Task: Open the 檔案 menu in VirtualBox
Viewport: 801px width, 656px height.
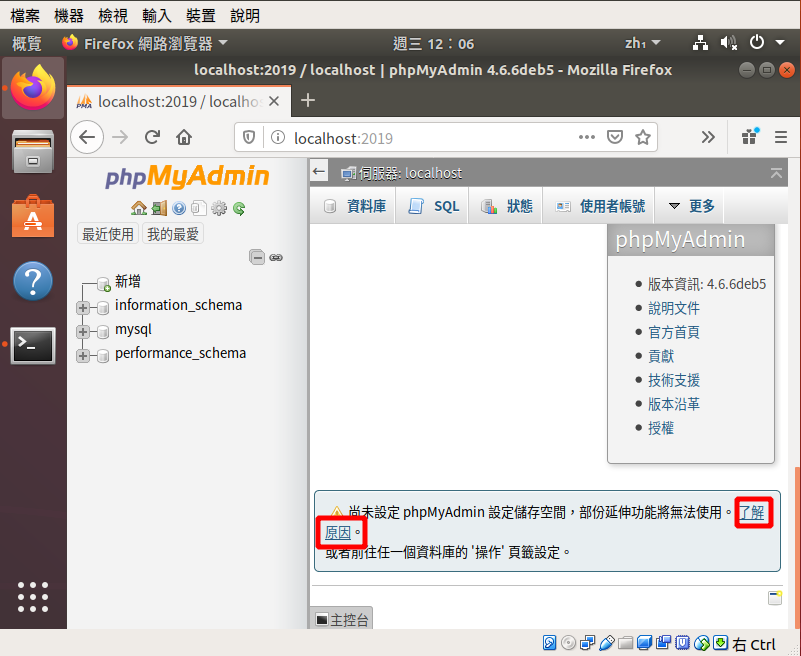Action: click(25, 16)
